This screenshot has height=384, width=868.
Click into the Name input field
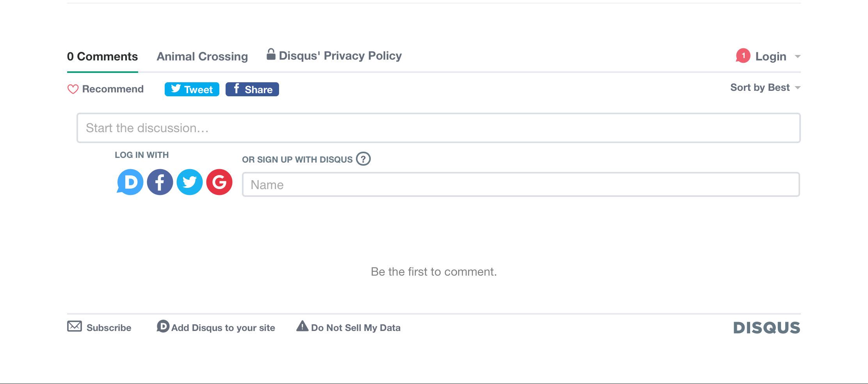point(521,184)
